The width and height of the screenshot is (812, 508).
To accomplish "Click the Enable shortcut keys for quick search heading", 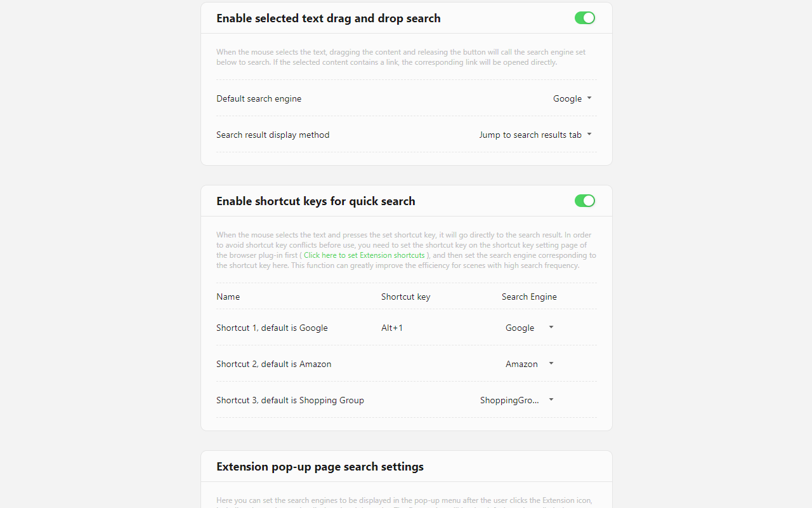I will pyautogui.click(x=315, y=201).
